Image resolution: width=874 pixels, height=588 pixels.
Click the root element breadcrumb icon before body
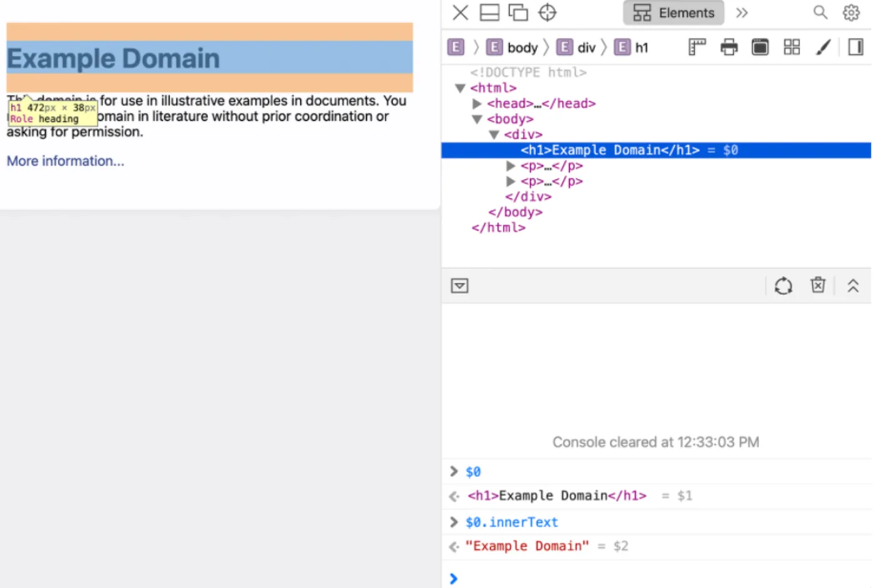(x=456, y=47)
